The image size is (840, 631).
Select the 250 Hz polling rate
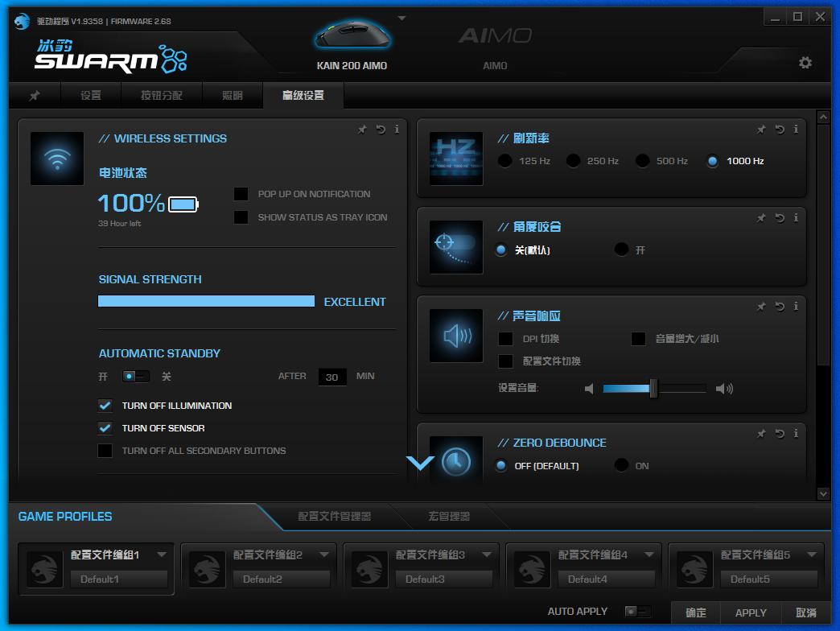point(573,161)
